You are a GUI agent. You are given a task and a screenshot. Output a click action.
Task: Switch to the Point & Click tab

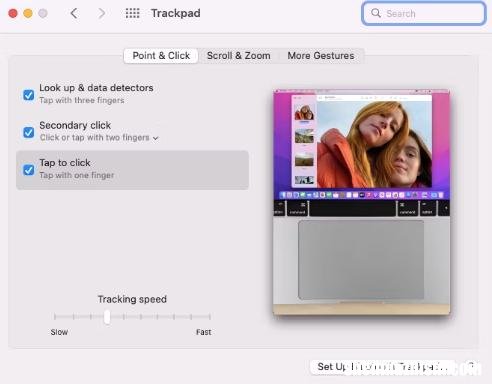[161, 56]
